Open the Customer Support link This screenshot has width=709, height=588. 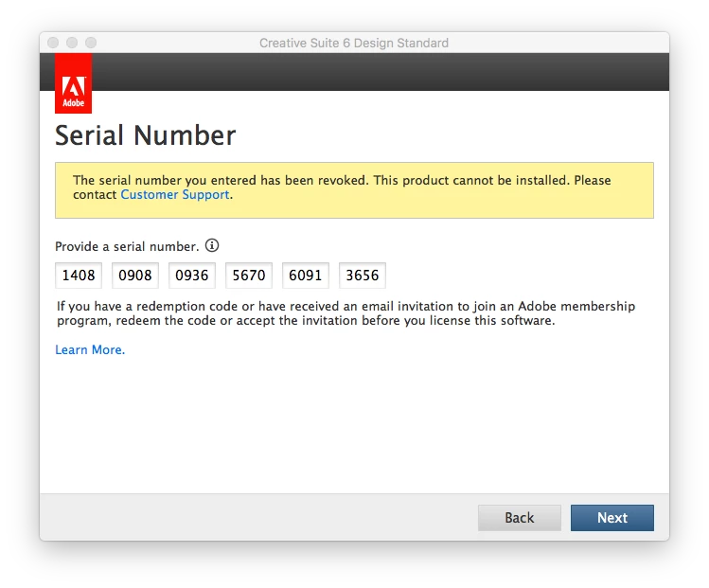pyautogui.click(x=175, y=194)
